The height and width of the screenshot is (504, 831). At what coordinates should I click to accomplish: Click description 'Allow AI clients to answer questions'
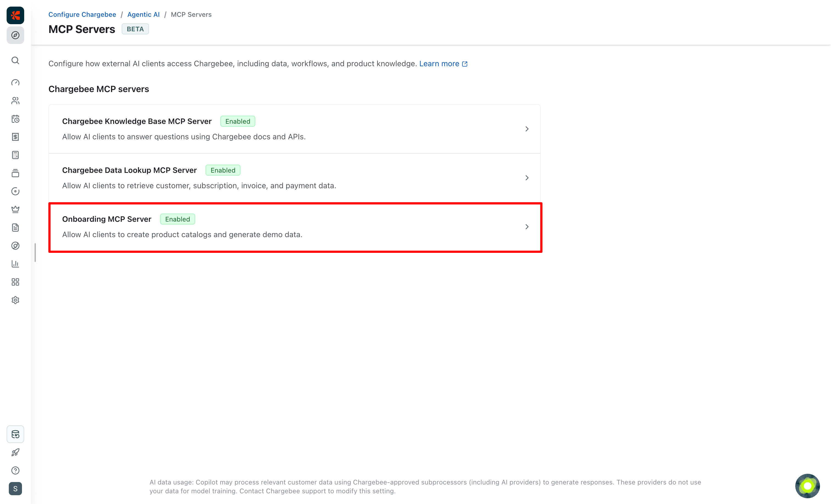tap(184, 137)
